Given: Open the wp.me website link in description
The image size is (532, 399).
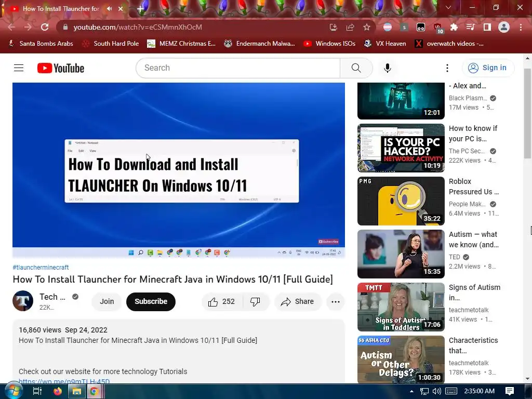Looking at the screenshot, I should pos(64,381).
